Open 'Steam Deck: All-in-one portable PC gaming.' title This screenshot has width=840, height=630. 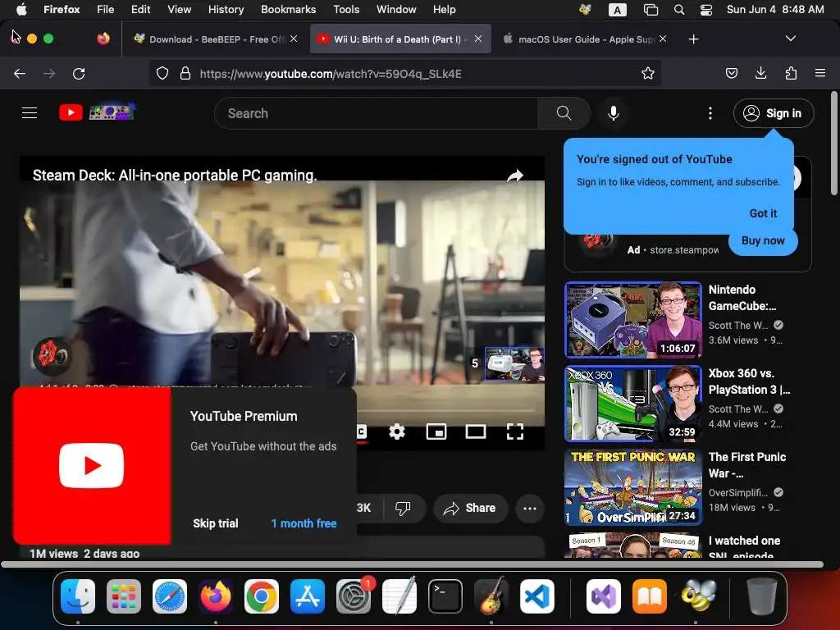[x=175, y=176]
